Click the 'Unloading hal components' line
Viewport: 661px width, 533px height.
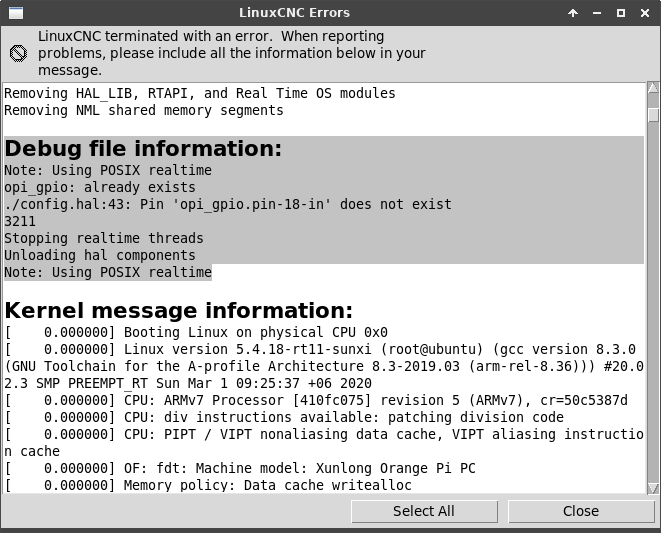100,255
